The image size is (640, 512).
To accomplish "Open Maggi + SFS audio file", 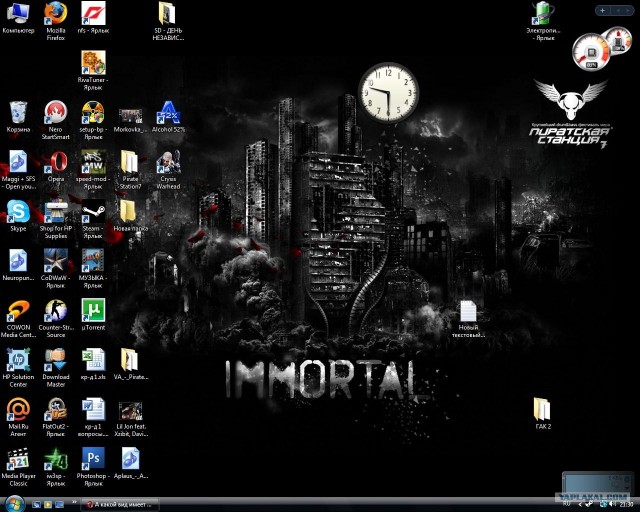I will [18, 170].
